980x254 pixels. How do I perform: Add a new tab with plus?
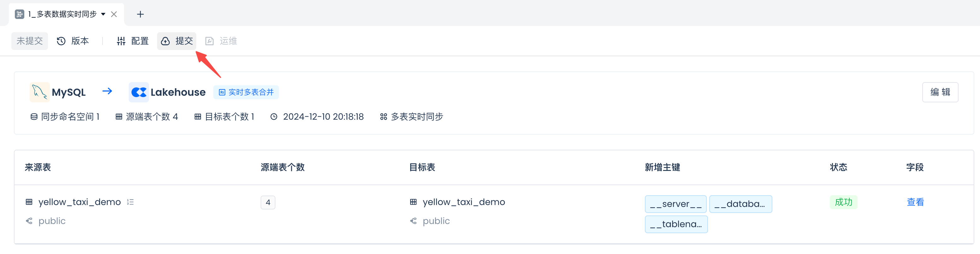click(140, 15)
